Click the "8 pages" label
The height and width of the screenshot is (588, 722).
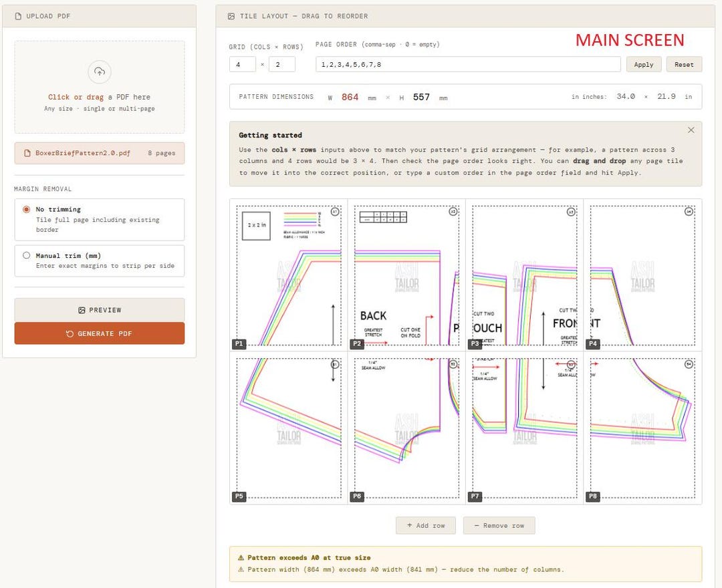tap(162, 153)
